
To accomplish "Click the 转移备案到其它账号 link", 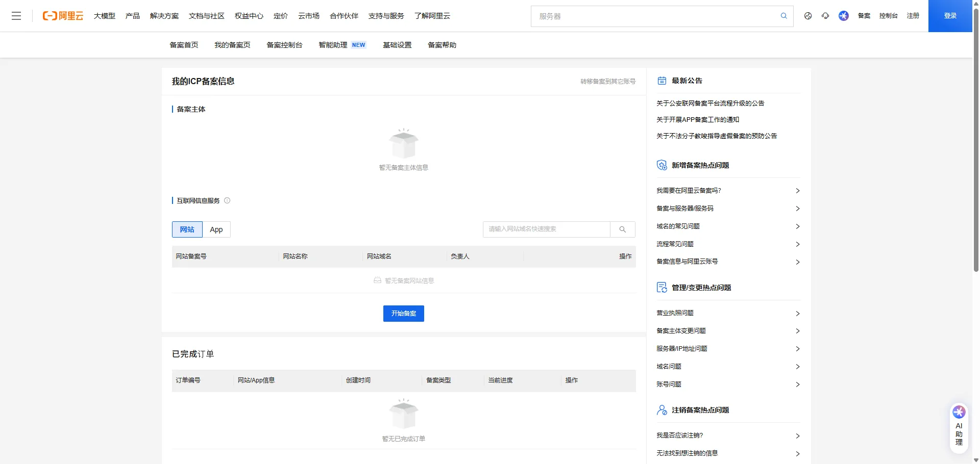I will [607, 82].
